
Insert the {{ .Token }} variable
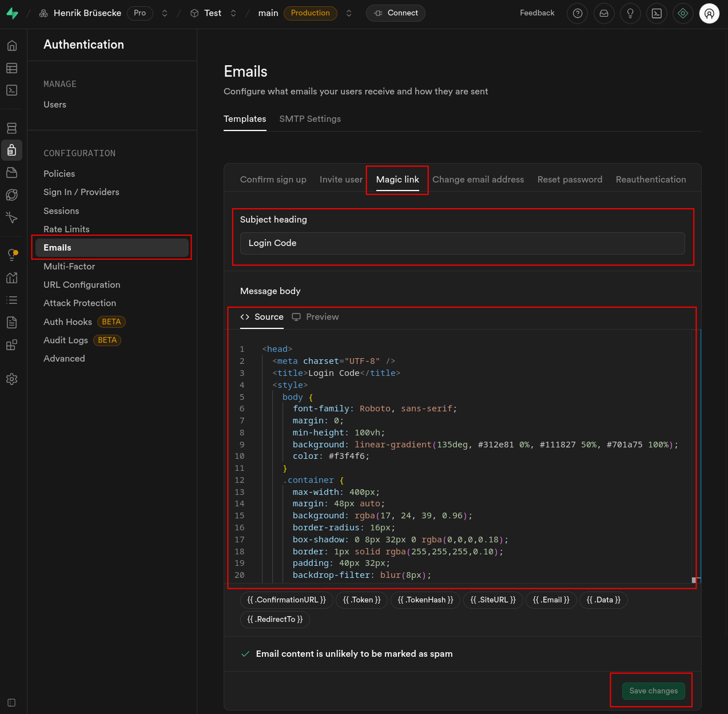pos(361,600)
